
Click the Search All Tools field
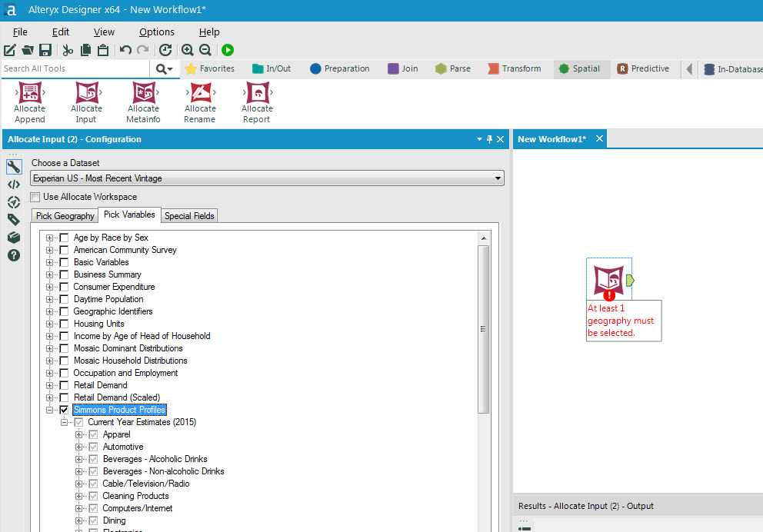(x=76, y=69)
